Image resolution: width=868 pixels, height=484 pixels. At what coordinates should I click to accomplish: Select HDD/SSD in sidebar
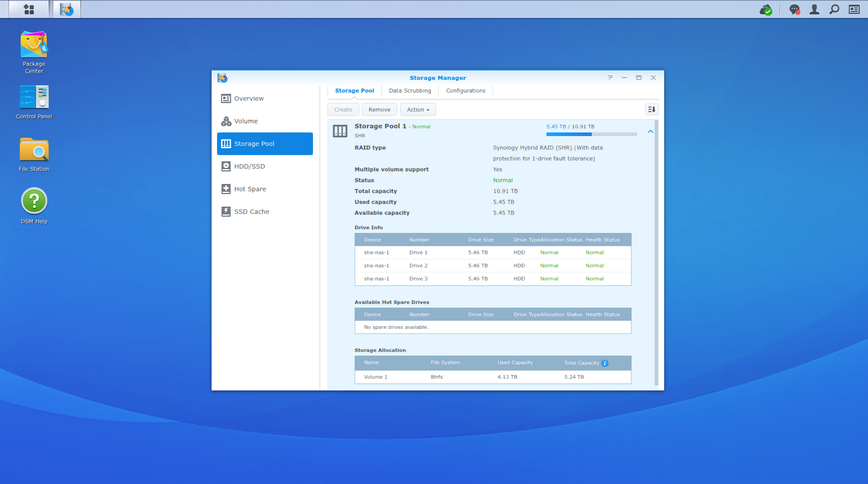(x=265, y=167)
